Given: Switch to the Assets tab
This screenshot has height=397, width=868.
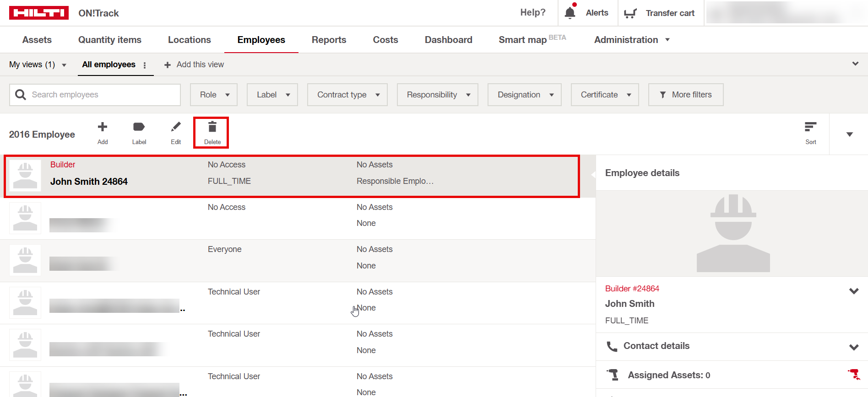Looking at the screenshot, I should tap(37, 40).
